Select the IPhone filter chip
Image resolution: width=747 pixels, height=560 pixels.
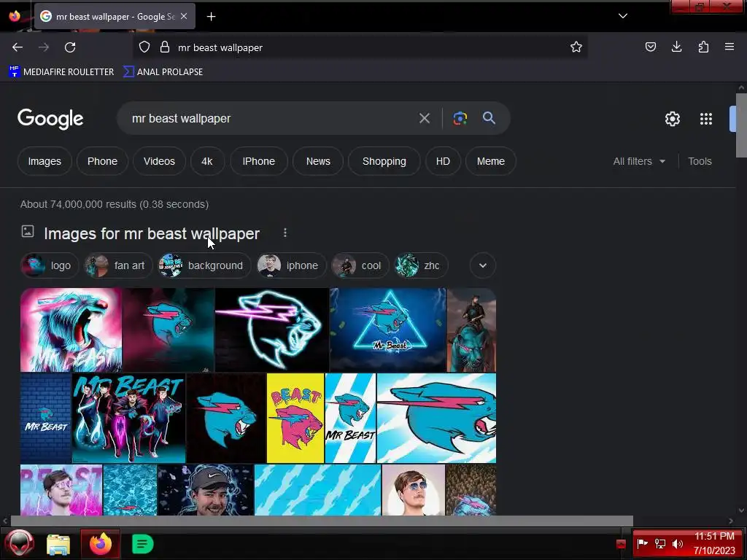click(x=259, y=161)
